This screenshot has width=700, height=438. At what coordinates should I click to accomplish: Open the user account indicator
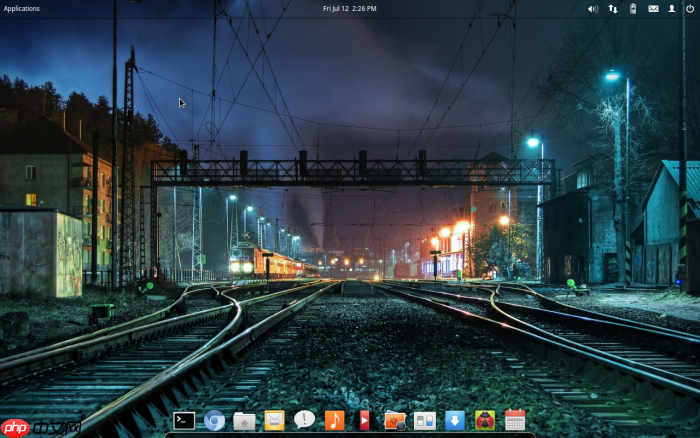(672, 8)
